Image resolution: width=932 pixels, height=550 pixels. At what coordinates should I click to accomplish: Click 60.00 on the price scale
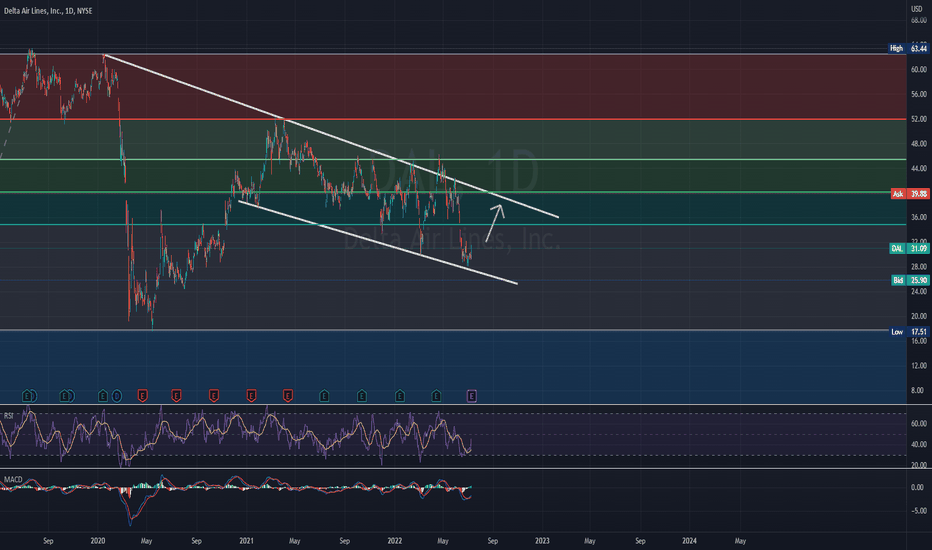point(918,70)
